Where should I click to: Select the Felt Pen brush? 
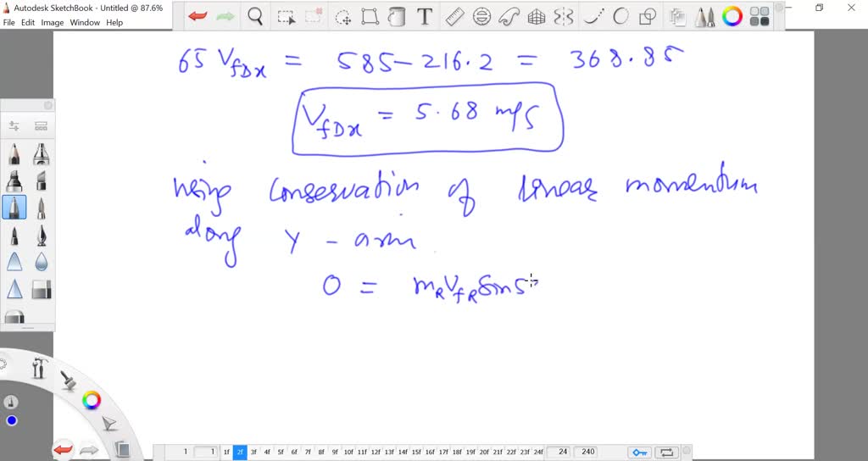point(14,236)
